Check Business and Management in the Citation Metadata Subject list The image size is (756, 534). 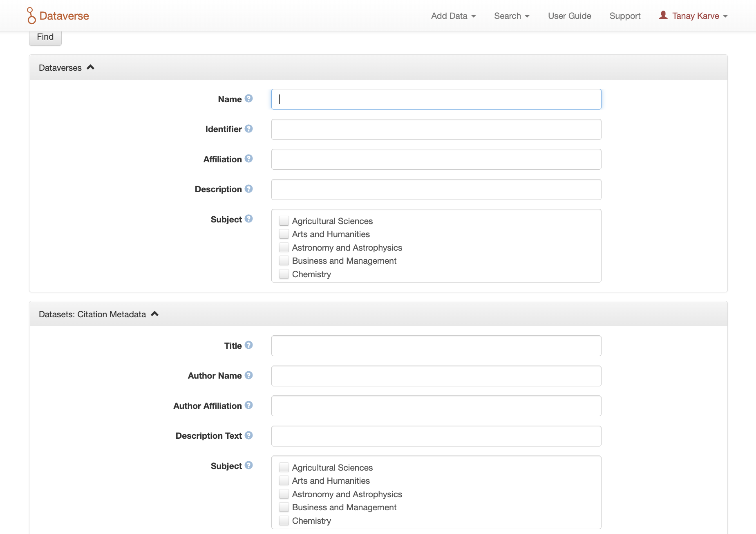click(284, 507)
